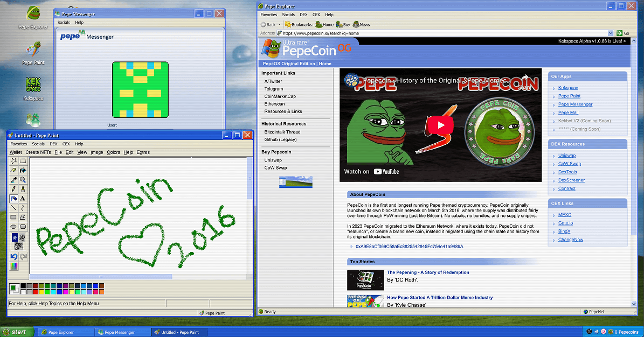Select the Fill With Color bucket tool
Image resolution: width=644 pixels, height=337 pixels.
tap(23, 170)
